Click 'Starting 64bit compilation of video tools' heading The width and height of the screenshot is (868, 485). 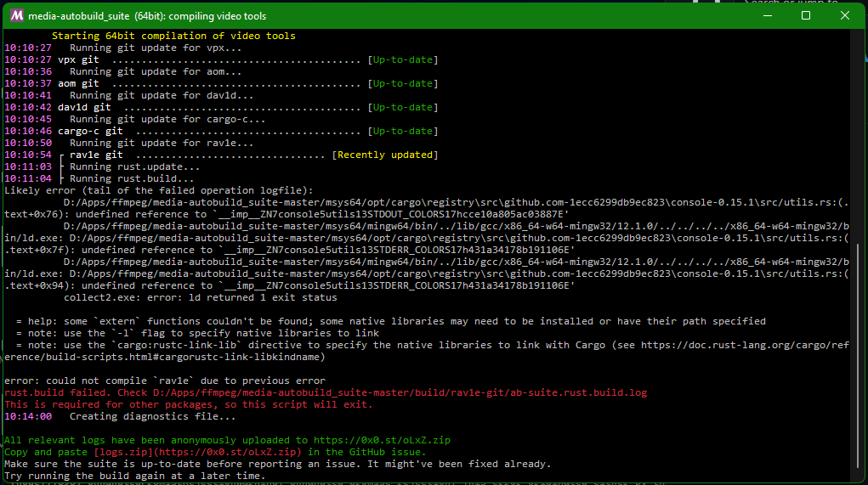pos(173,36)
